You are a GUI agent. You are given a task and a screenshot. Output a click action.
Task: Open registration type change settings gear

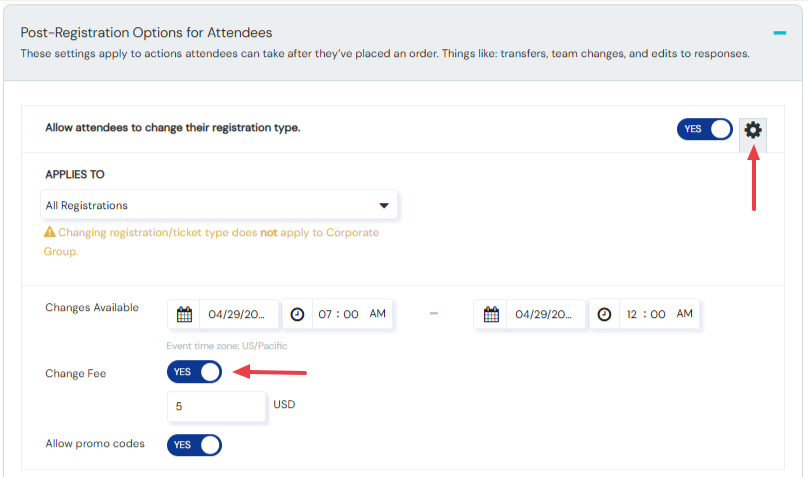tap(753, 130)
